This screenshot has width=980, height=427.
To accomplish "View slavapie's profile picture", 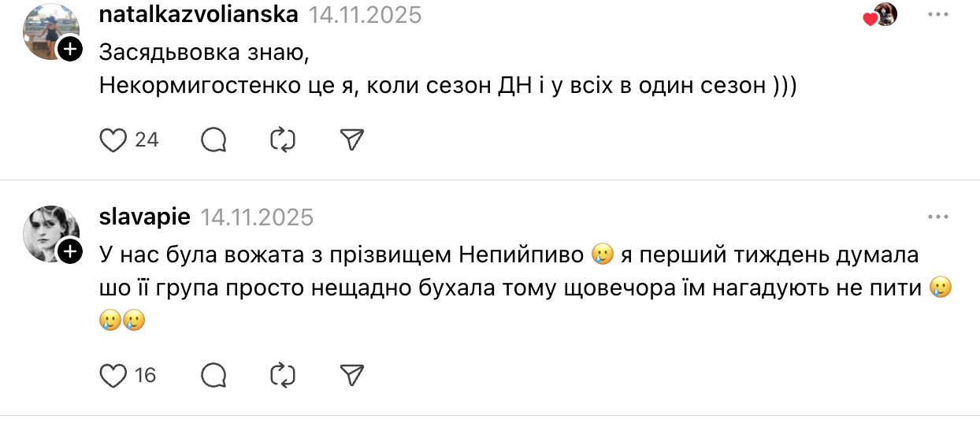I will coord(49,232).
